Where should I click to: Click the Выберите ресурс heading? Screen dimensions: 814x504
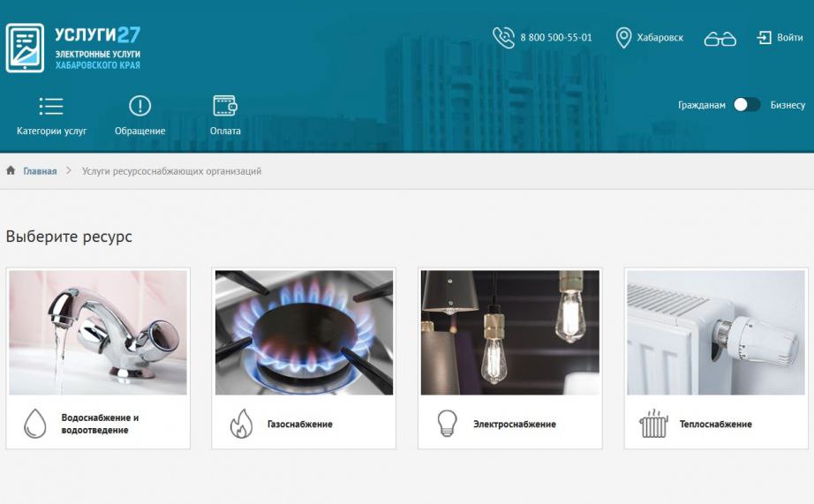[69, 237]
